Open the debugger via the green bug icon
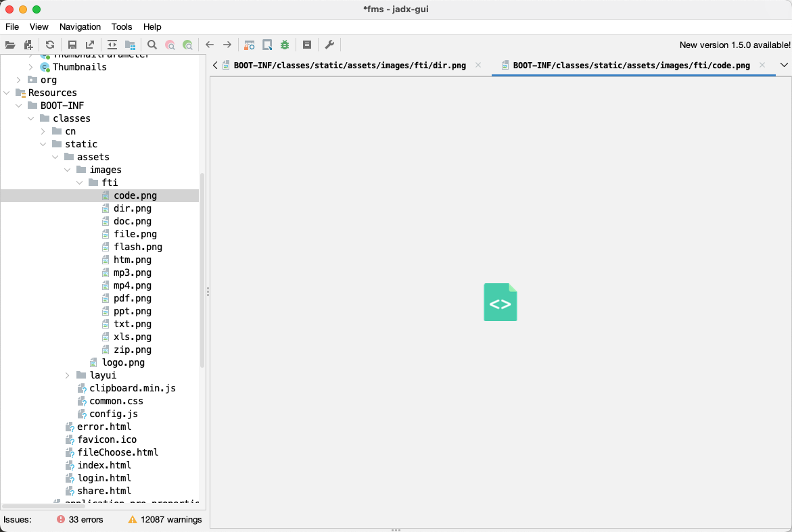 click(285, 45)
